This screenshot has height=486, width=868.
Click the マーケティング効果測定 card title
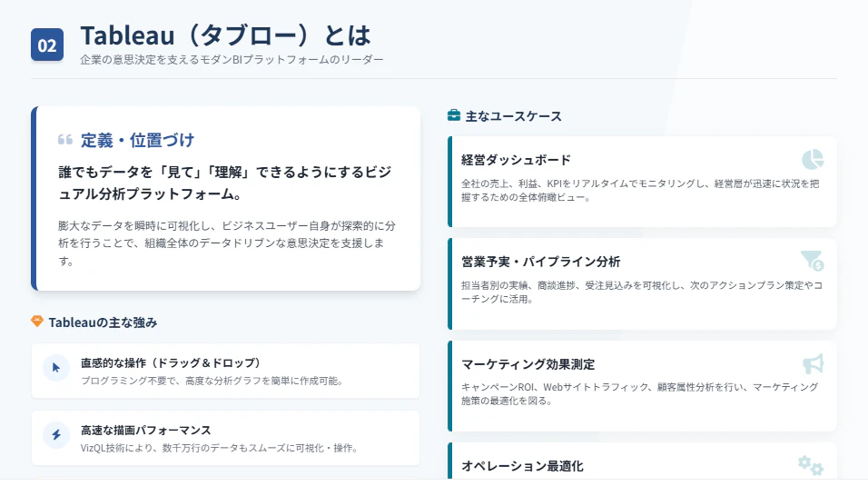point(528,364)
